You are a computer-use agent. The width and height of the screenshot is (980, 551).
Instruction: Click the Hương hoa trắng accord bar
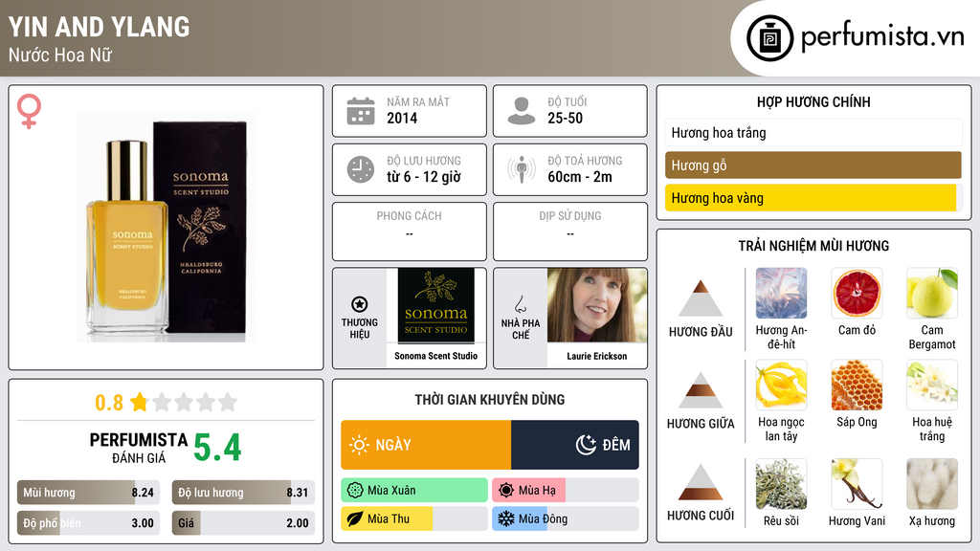pos(813,132)
